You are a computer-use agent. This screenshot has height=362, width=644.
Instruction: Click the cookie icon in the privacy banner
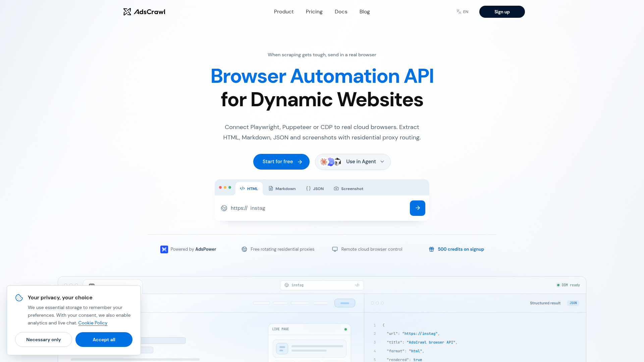pos(19,298)
